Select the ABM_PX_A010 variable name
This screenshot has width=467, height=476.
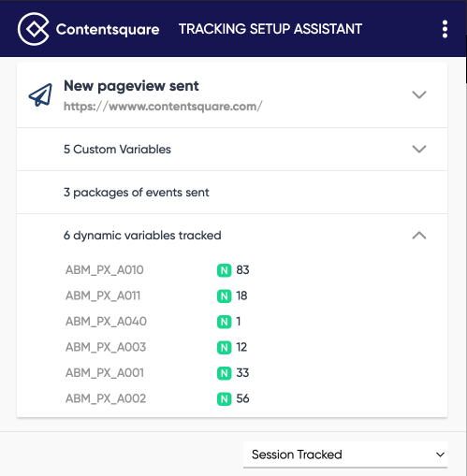105,270
